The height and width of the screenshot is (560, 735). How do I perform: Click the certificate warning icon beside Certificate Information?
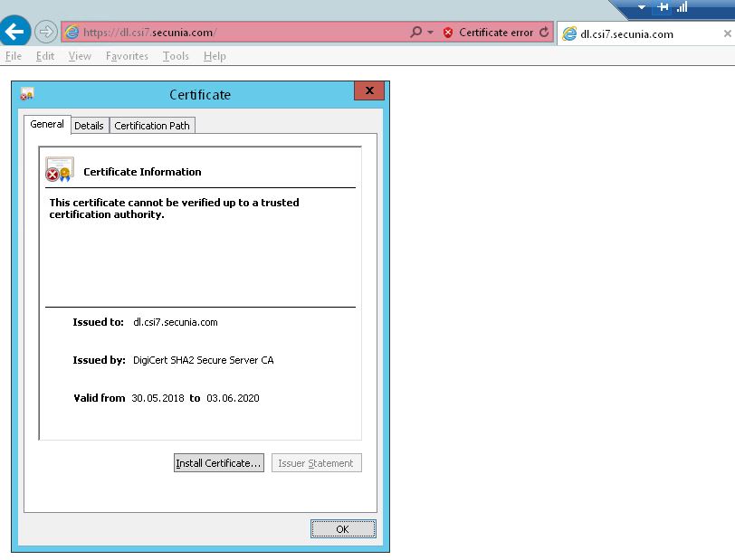[60, 170]
